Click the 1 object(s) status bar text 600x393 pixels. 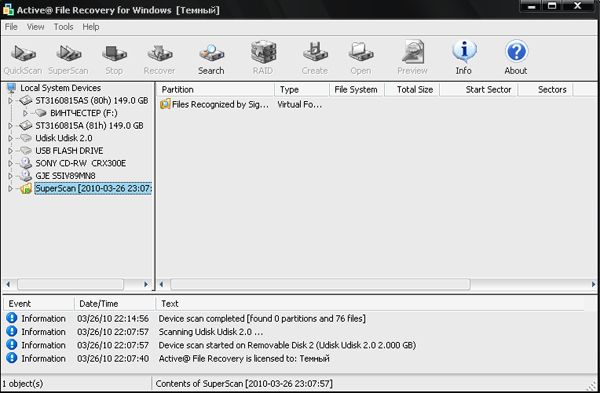click(22, 383)
